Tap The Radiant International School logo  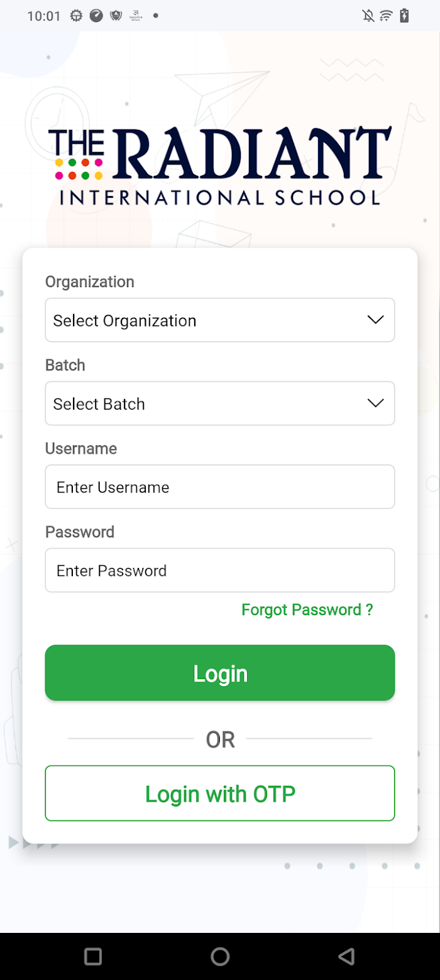pos(220,166)
